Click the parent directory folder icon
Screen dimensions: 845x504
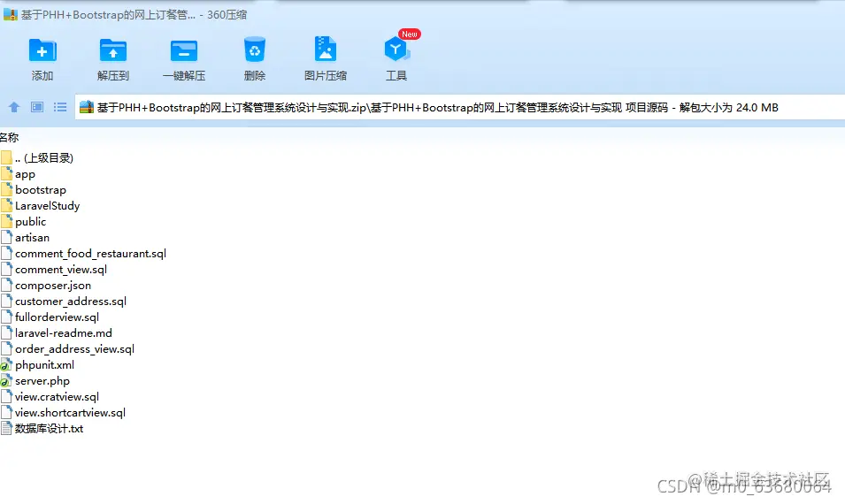pos(6,157)
